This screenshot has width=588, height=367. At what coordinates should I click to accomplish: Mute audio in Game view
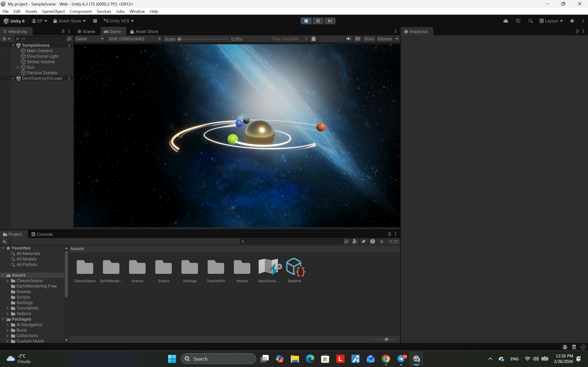(348, 39)
